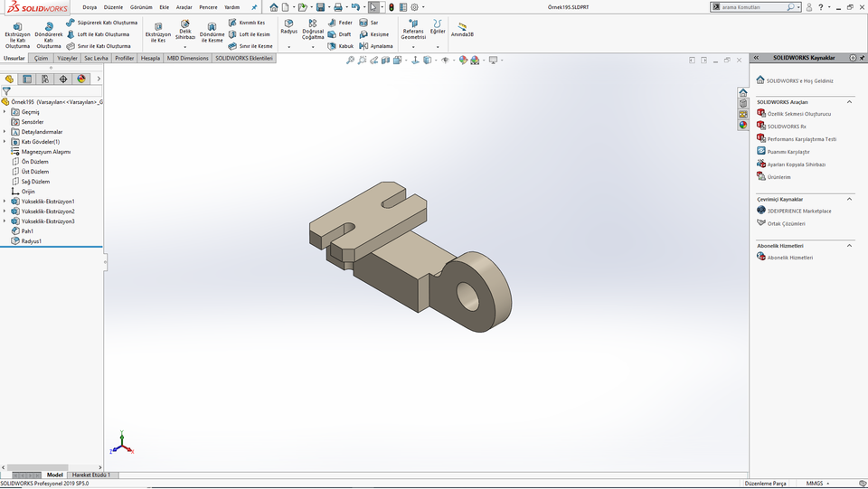Switch to the Hareket Etüdü 1 tab
The image size is (868, 489).
click(91, 475)
